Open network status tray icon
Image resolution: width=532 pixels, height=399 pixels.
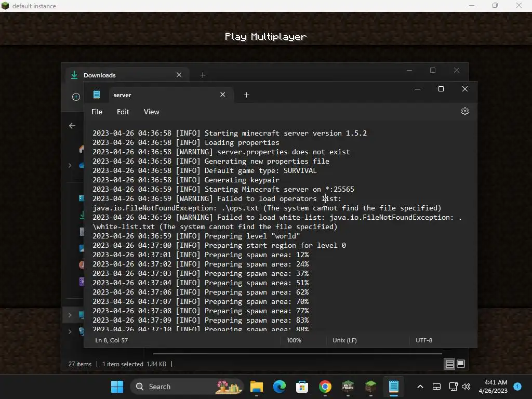tap(453, 387)
